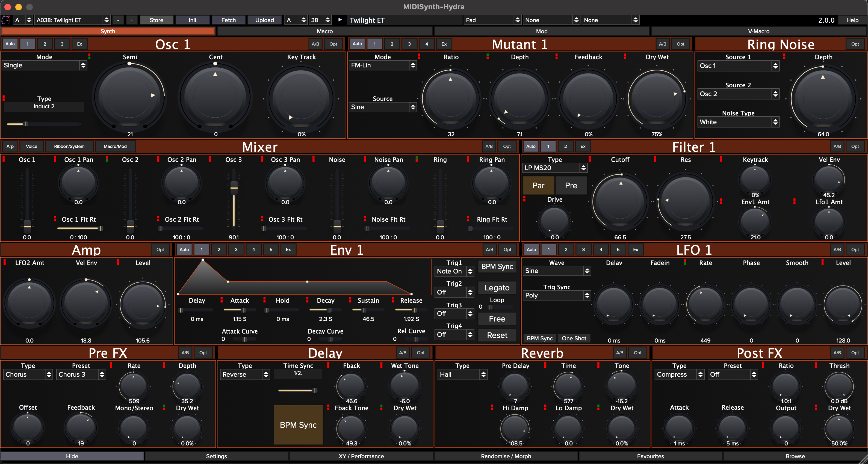Enable Legato in the Env 1 section
Viewport: 868px width, 464px height.
pyautogui.click(x=497, y=288)
